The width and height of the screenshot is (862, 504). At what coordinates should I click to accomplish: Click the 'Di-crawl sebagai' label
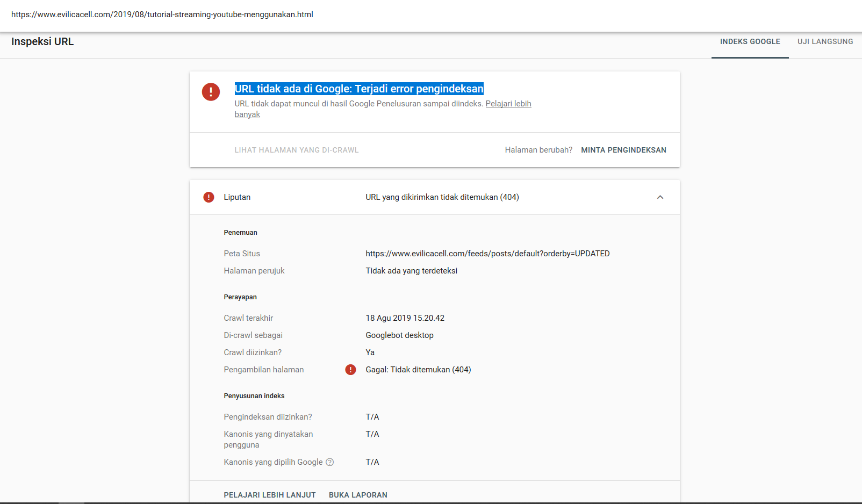pyautogui.click(x=253, y=335)
